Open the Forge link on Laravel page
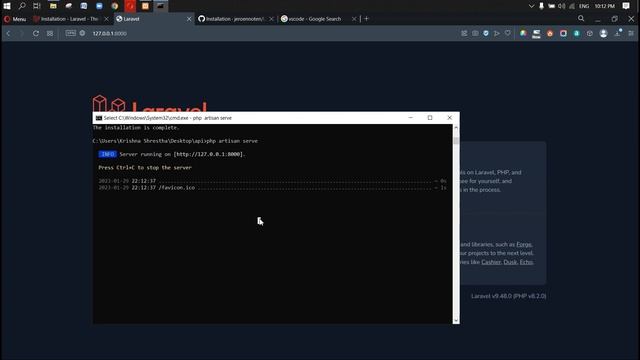This screenshot has width=640, height=360. click(x=524, y=244)
